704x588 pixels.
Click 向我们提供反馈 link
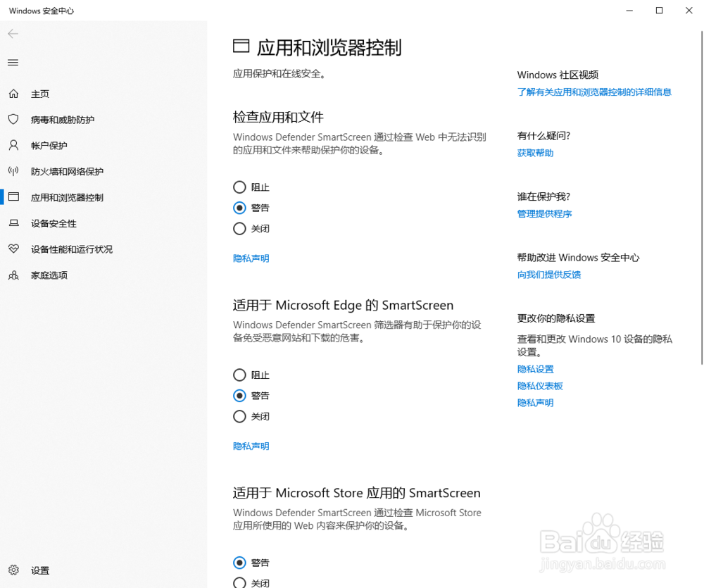click(x=548, y=275)
